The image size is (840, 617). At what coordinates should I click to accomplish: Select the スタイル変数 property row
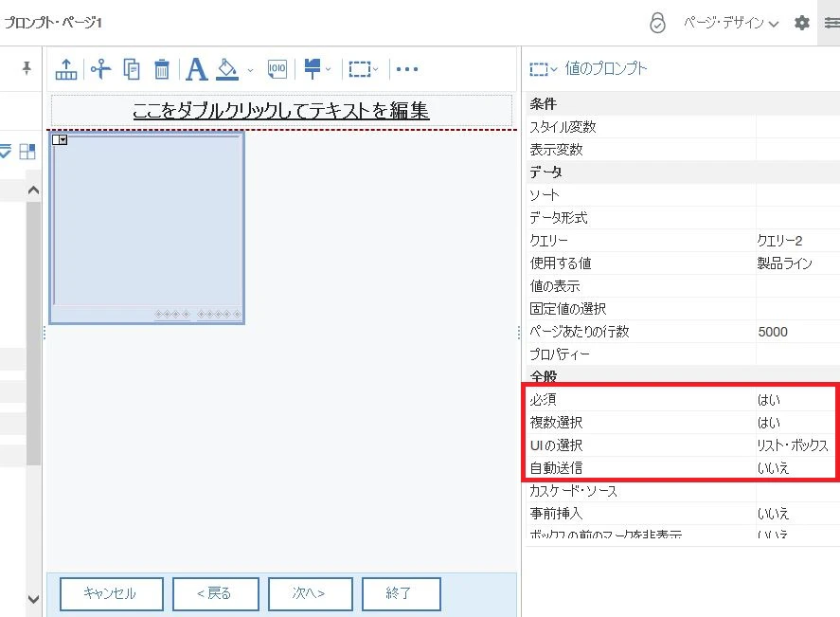683,127
